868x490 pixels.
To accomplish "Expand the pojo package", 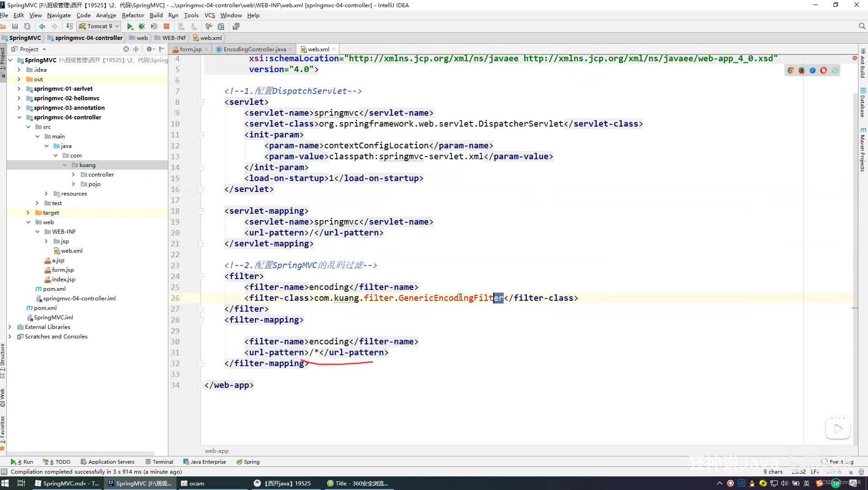I will coord(74,184).
